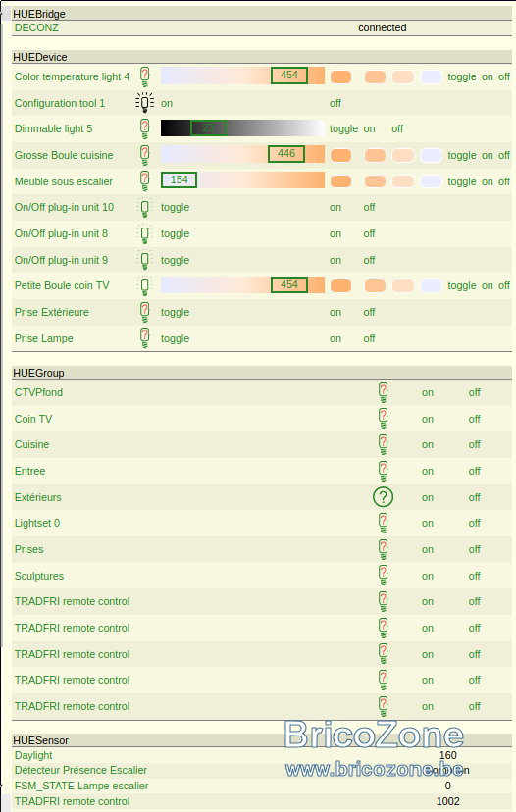Click the Extérieurs group question mark icon
This screenshot has height=812, width=516.
(x=383, y=497)
